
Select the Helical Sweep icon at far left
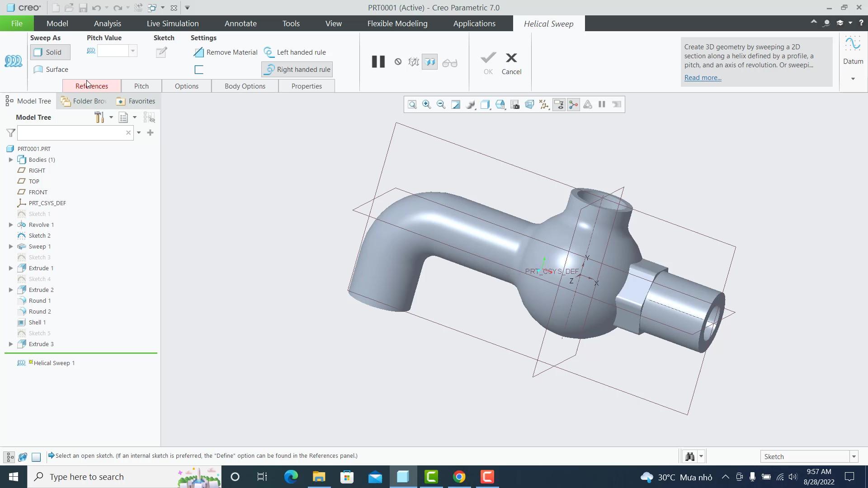[x=14, y=60]
